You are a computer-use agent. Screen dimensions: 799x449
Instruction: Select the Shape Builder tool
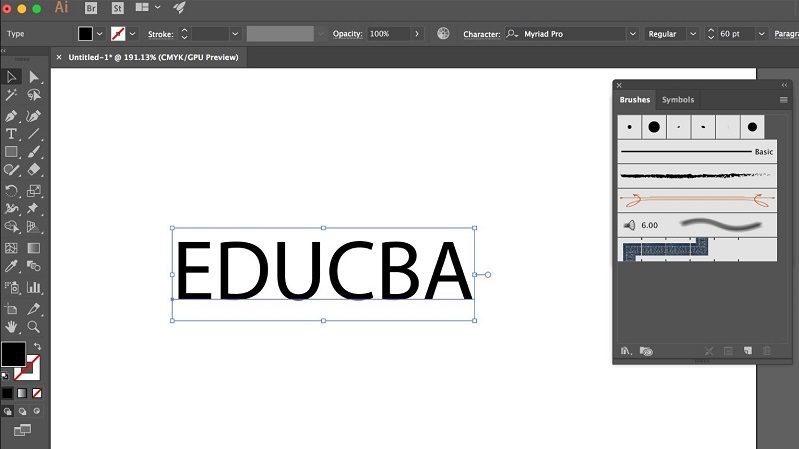[11, 227]
